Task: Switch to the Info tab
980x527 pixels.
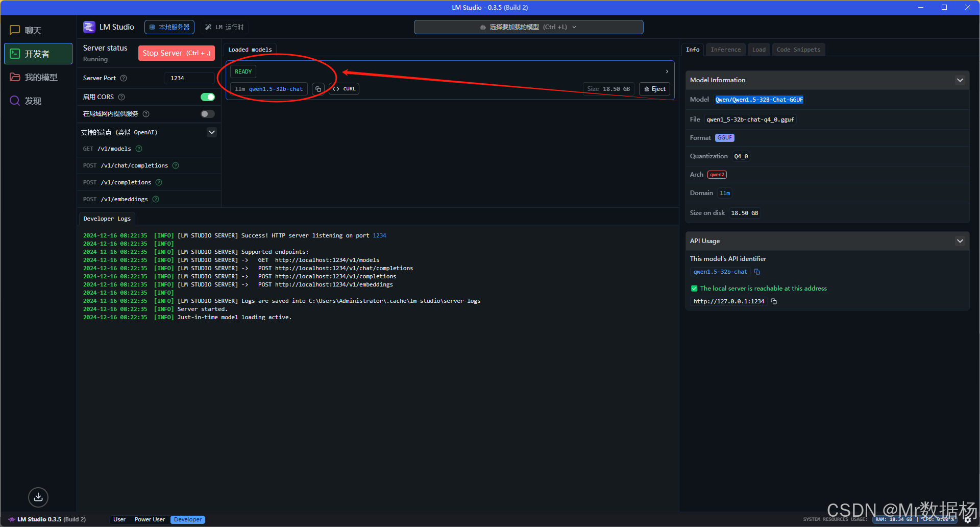Action: point(693,50)
